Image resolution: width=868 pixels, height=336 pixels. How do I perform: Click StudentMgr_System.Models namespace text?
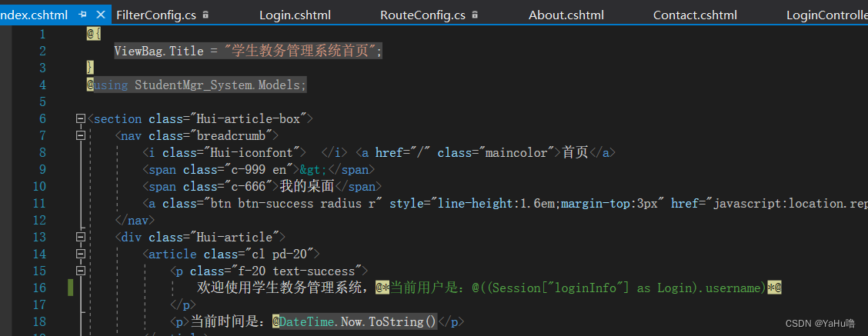pyautogui.click(x=218, y=85)
